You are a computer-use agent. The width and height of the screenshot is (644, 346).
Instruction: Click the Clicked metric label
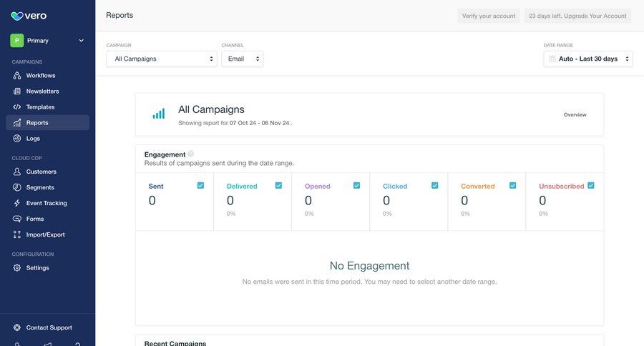point(395,186)
